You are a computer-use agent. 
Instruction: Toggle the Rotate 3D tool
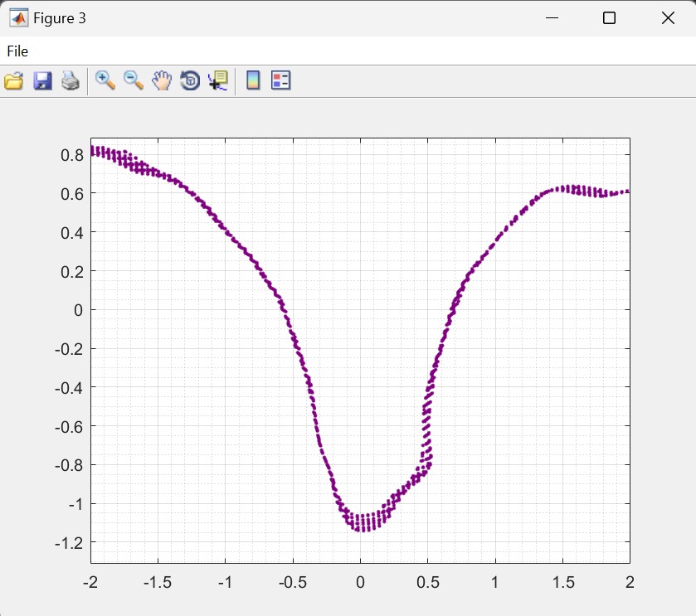point(190,80)
